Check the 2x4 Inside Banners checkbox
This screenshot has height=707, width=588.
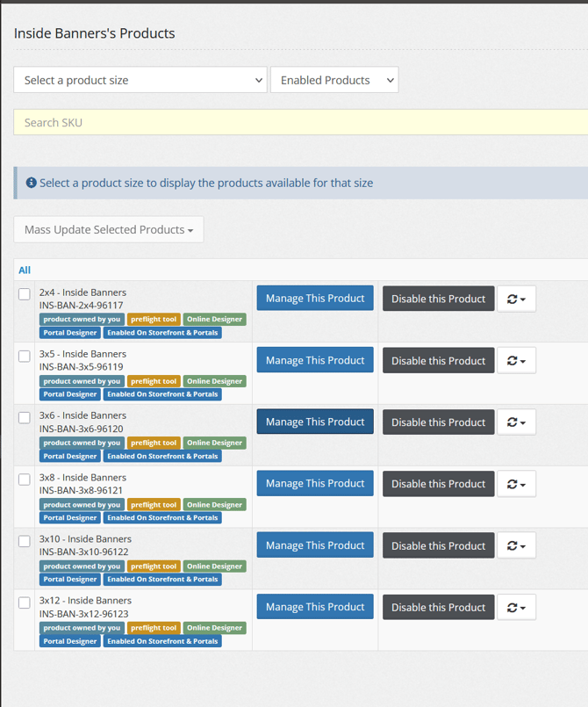(x=25, y=294)
